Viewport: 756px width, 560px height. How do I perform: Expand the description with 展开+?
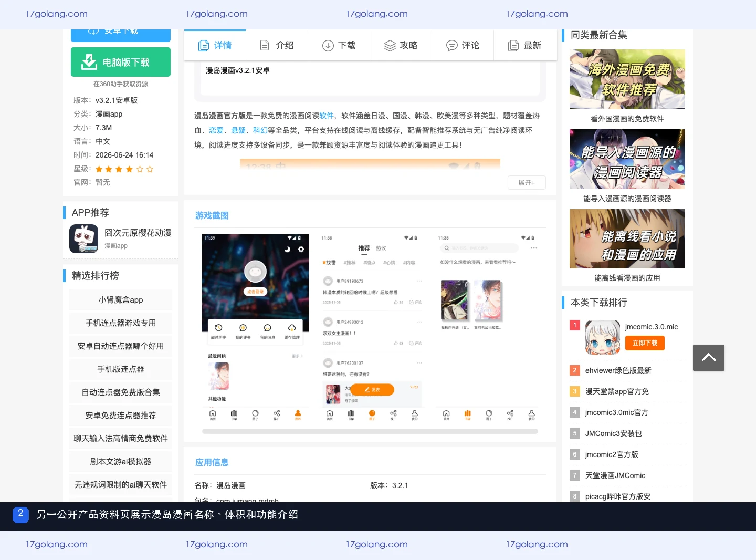click(x=527, y=182)
